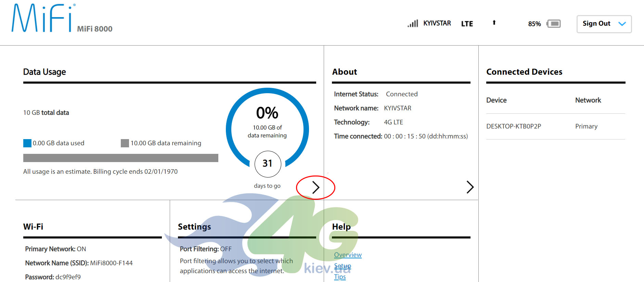Click the battery level icon
Screen dimensions: 644x282
point(553,24)
